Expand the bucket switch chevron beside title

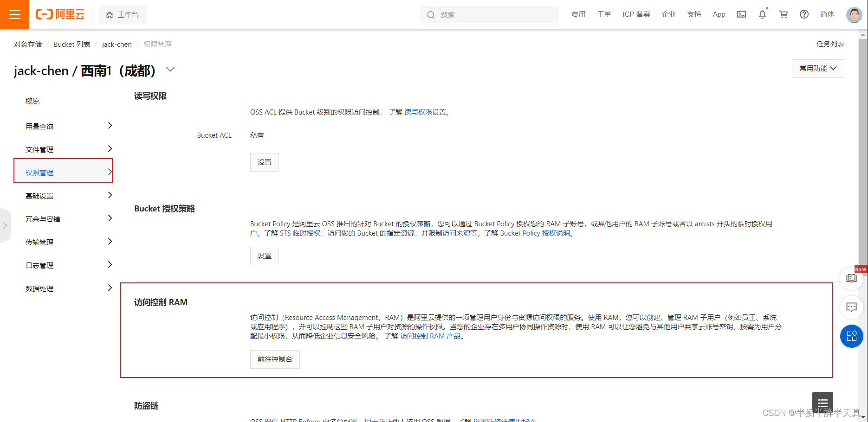click(x=170, y=70)
